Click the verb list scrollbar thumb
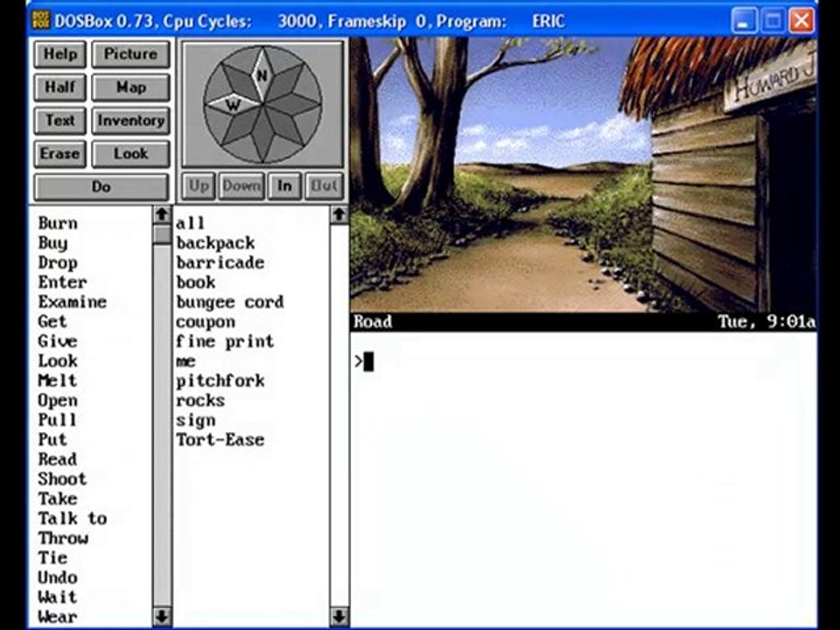The height and width of the screenshot is (630, 840). [162, 234]
